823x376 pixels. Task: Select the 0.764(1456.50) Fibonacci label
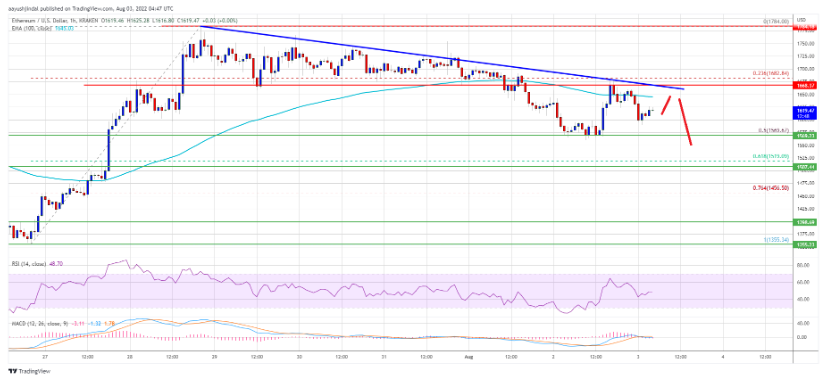click(x=772, y=187)
